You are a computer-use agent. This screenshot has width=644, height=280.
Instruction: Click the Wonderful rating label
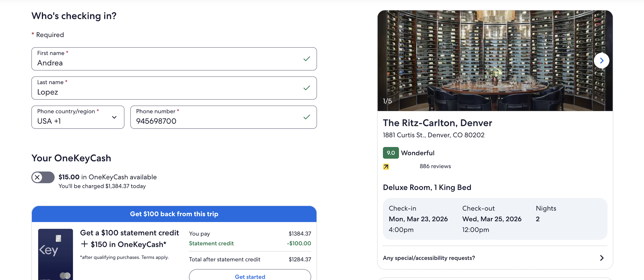[x=418, y=153]
